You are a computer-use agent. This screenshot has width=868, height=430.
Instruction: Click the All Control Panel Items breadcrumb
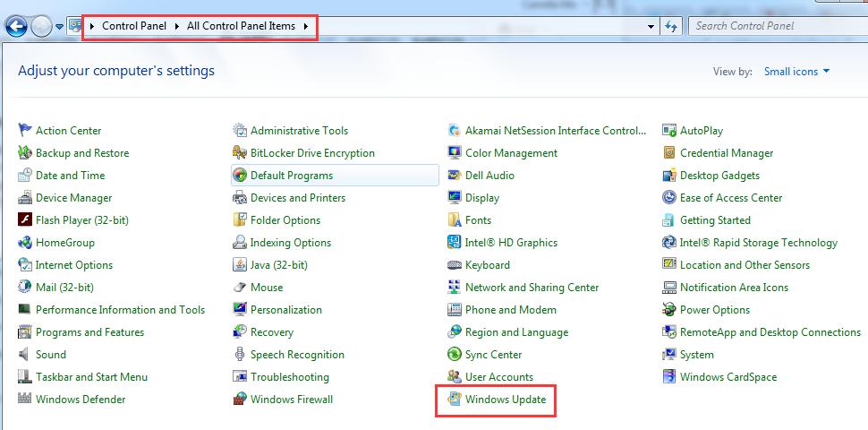[242, 26]
